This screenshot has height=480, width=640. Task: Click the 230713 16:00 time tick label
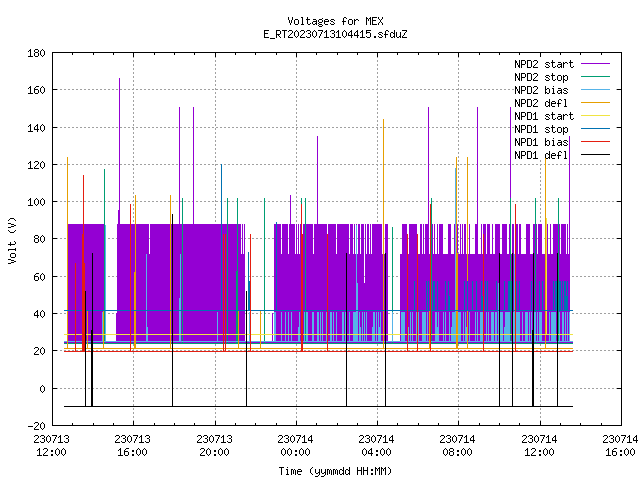point(133,446)
